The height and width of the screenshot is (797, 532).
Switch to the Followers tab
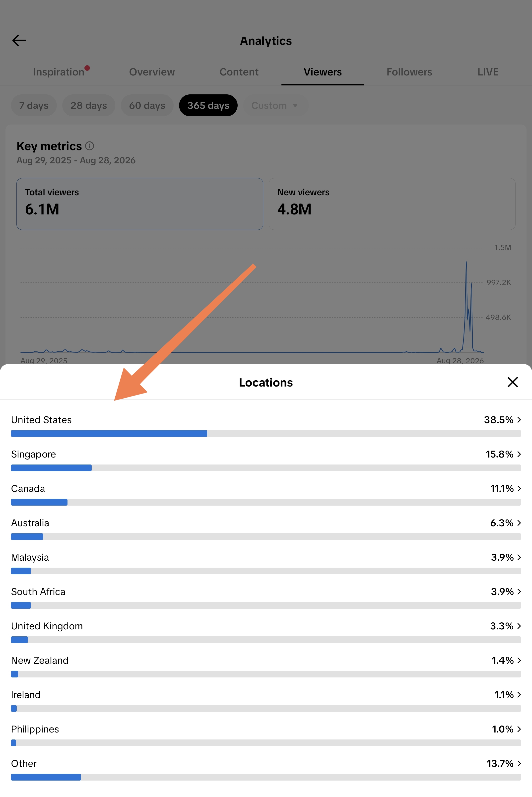pyautogui.click(x=409, y=72)
